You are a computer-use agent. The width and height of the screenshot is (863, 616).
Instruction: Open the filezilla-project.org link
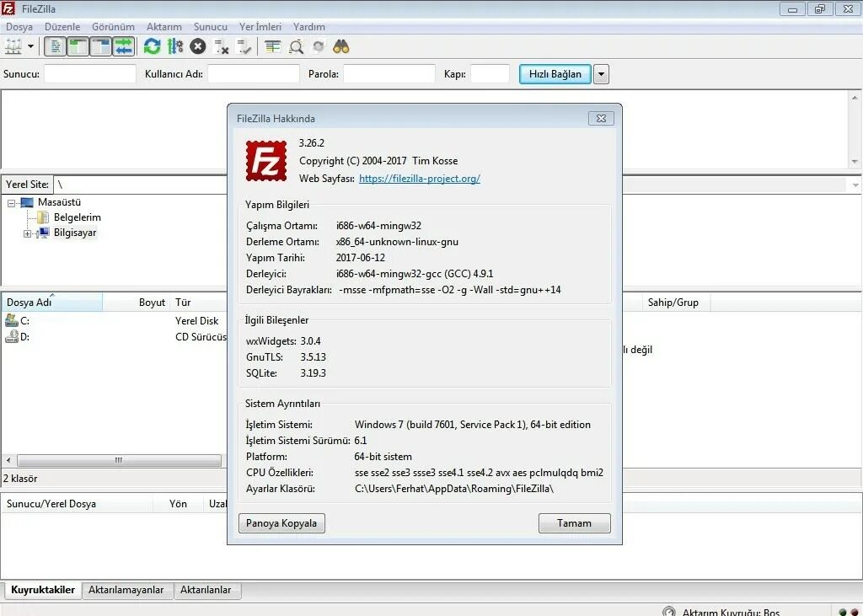coord(420,179)
